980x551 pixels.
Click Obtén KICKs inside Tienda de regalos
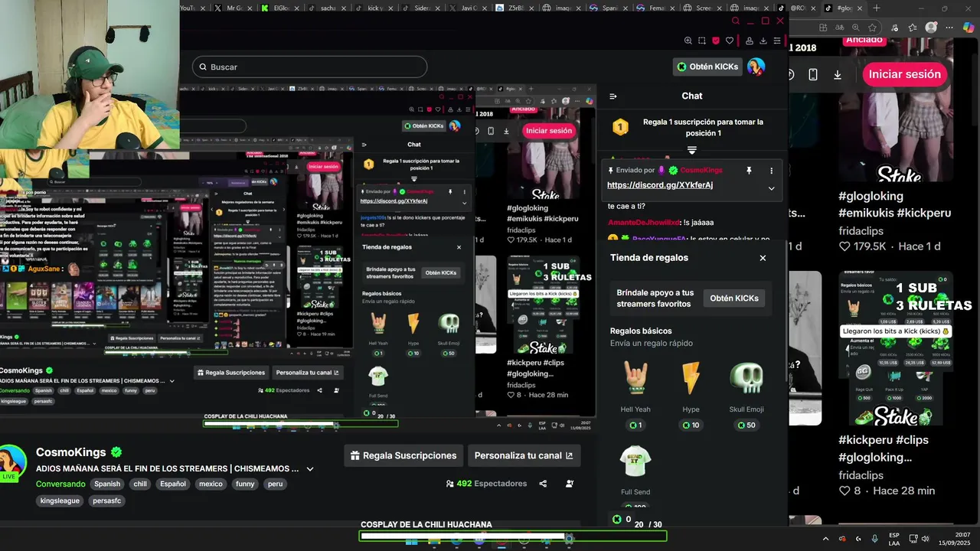[x=733, y=298]
